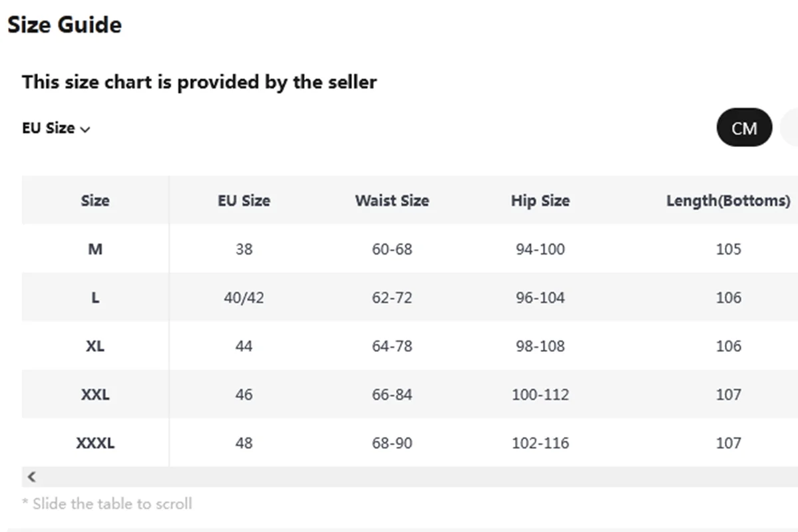Select the XXXL size row label

(x=95, y=443)
